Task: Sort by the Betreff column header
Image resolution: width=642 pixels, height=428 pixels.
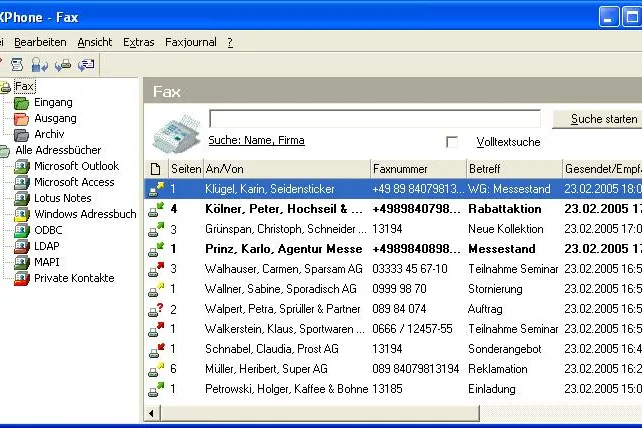Action: (x=514, y=169)
